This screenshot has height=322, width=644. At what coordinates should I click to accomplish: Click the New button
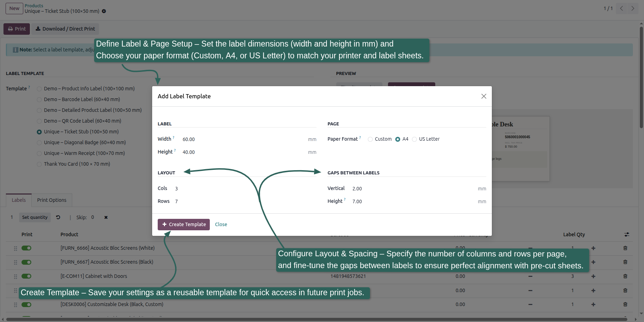pos(14,8)
